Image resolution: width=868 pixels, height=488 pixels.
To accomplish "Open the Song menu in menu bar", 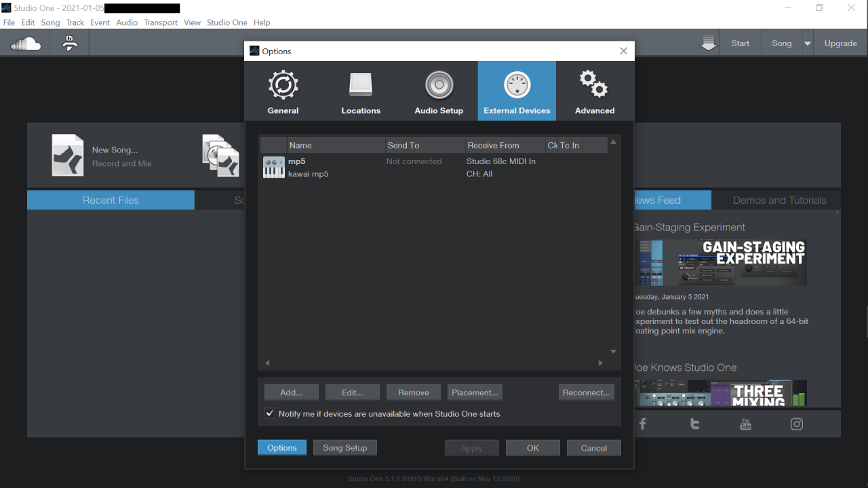I will coord(51,22).
